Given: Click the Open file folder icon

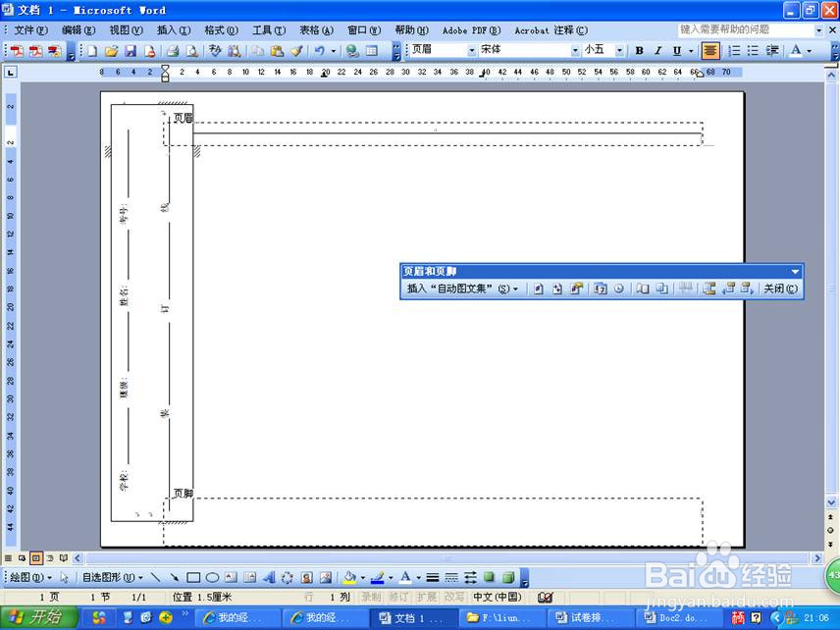Looking at the screenshot, I should click(112, 51).
